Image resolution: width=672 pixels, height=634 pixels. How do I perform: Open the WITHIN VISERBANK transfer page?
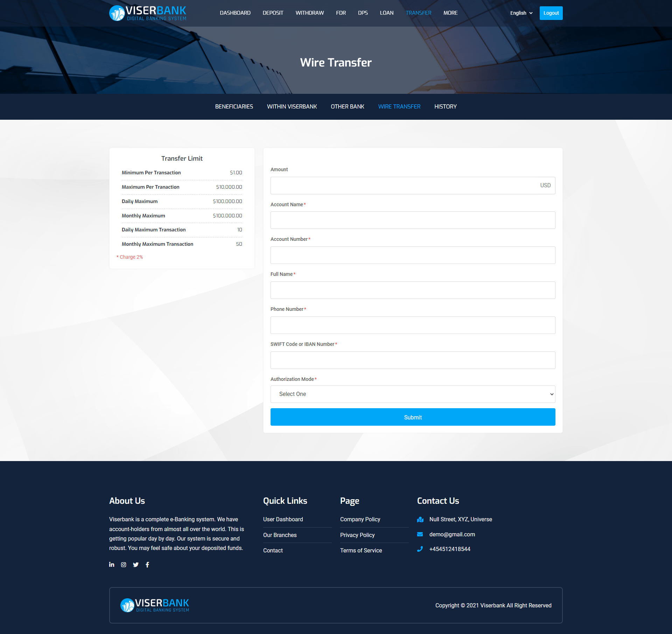293,107
